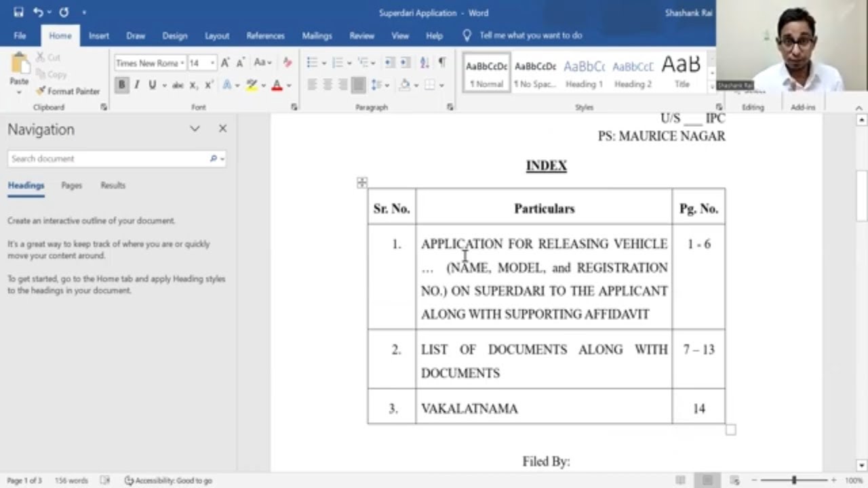Image resolution: width=868 pixels, height=488 pixels.
Task: Open the Change Case dropdown
Action: point(262,63)
